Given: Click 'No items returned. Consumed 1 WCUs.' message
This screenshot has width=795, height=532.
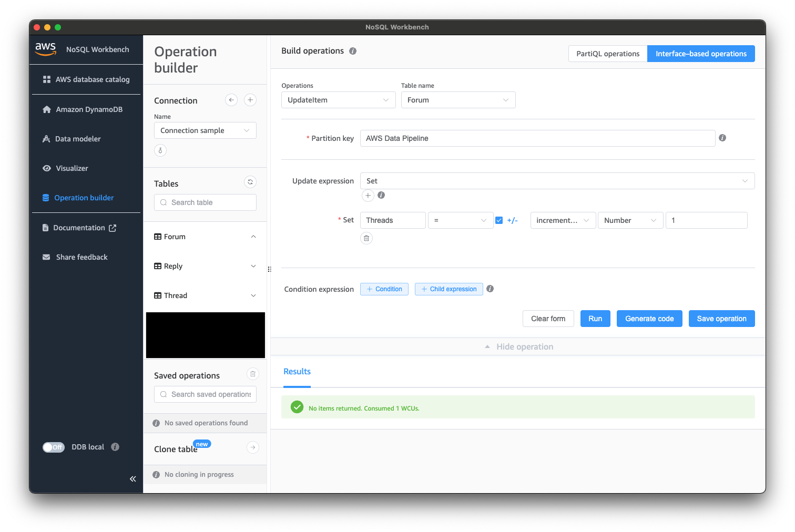Looking at the screenshot, I should pos(364,408).
